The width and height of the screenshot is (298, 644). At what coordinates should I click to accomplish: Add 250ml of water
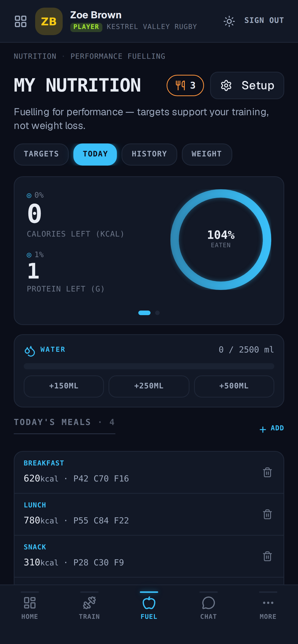point(149,386)
